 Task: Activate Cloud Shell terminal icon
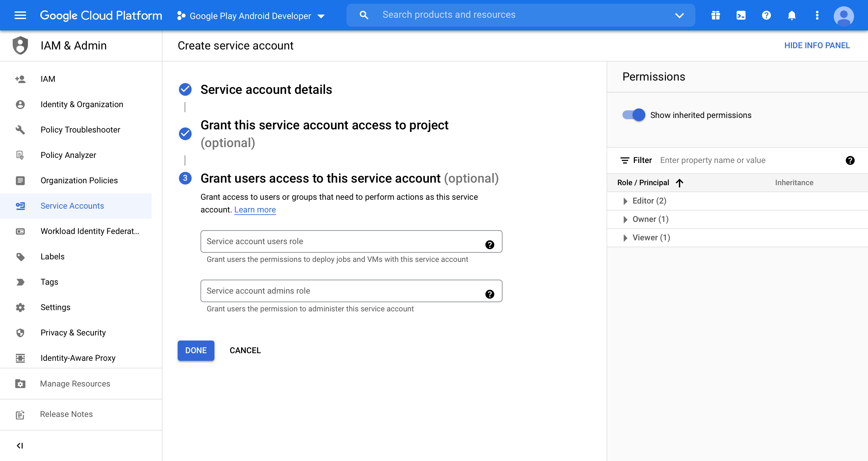click(741, 15)
